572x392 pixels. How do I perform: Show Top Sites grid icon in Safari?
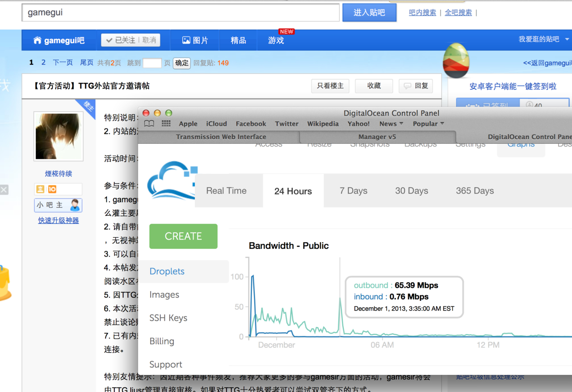tap(166, 124)
